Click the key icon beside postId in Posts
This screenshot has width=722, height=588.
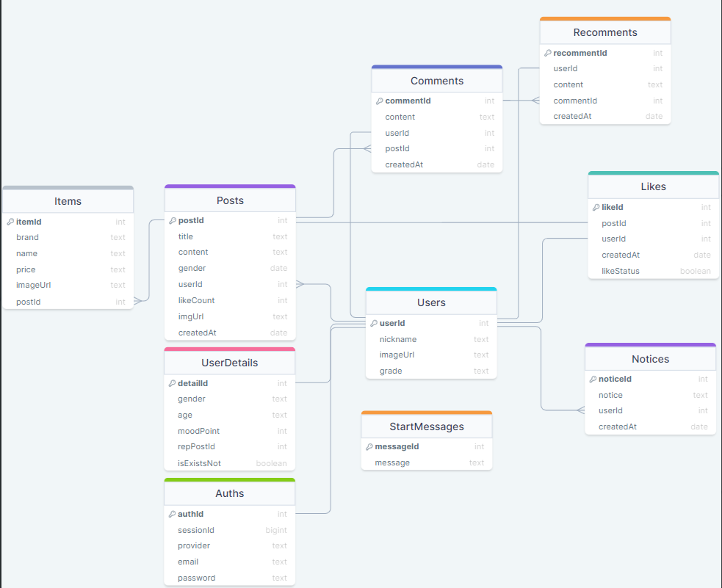coord(173,220)
